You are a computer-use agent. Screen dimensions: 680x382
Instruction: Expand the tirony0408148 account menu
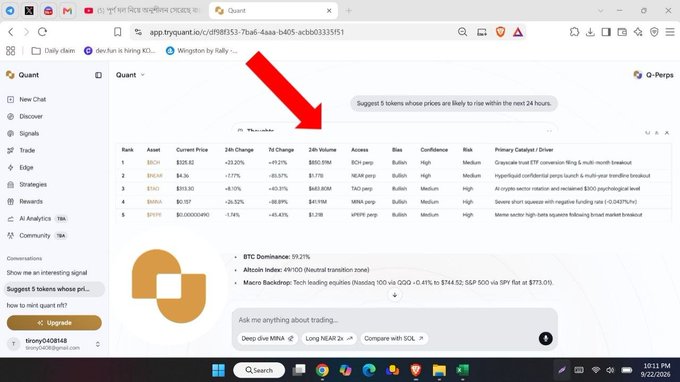54,344
